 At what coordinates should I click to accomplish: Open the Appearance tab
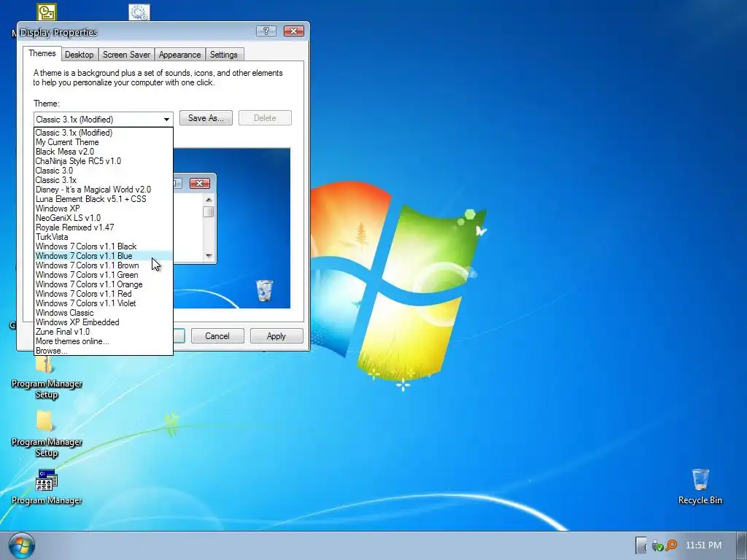[x=179, y=54]
